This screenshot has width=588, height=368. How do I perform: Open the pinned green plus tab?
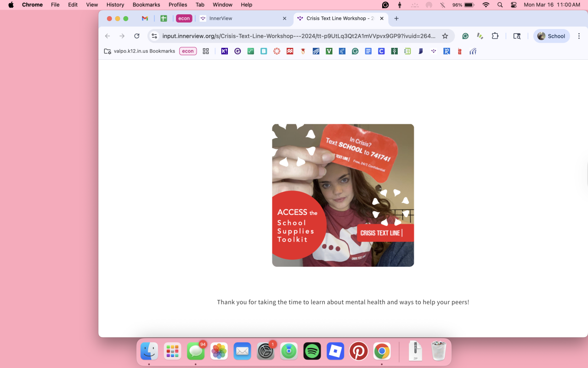[x=164, y=18]
